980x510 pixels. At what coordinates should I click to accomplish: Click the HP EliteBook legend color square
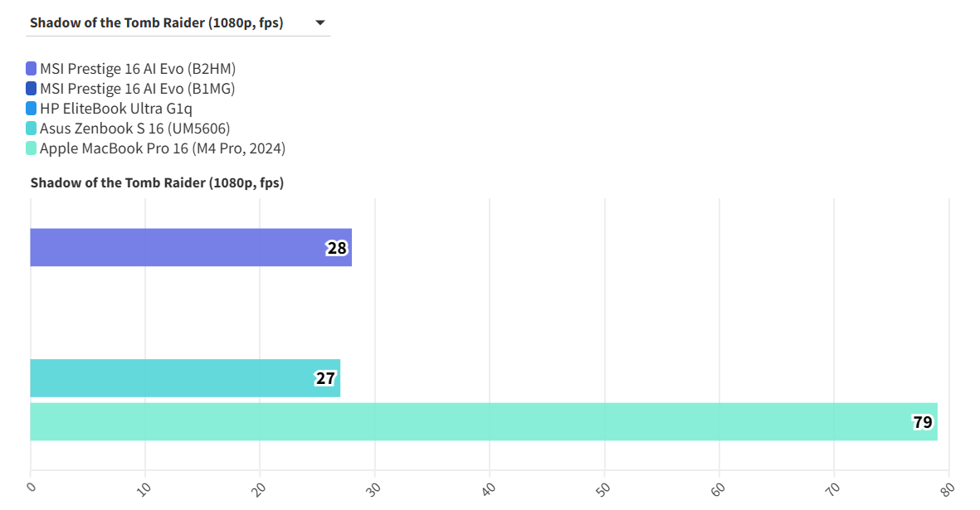[32, 109]
